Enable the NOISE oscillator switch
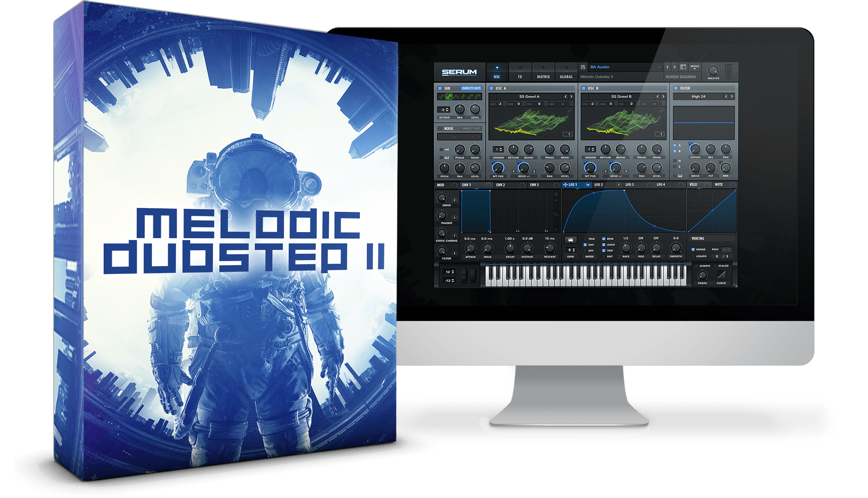This screenshot has width=868, height=498. tap(440, 129)
